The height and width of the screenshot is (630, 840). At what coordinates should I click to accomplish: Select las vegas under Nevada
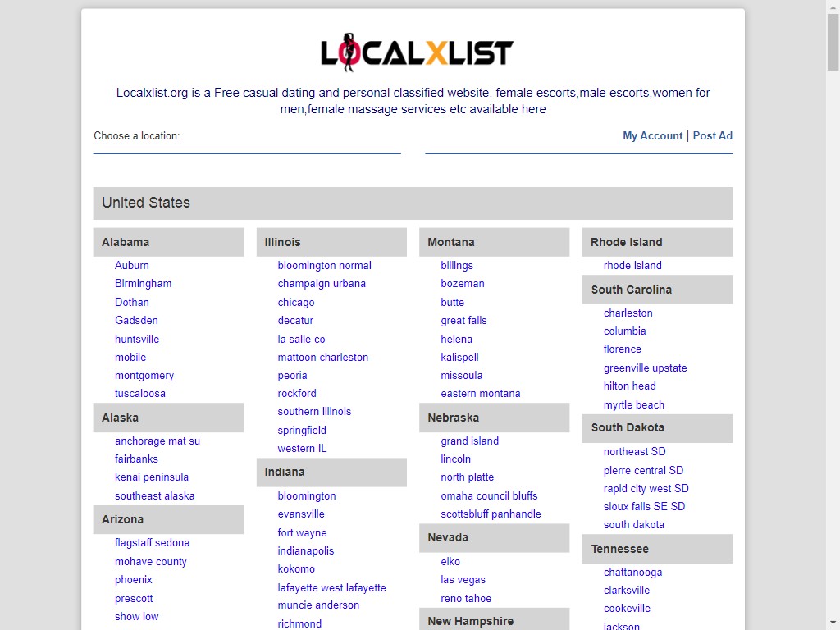pyautogui.click(x=463, y=580)
